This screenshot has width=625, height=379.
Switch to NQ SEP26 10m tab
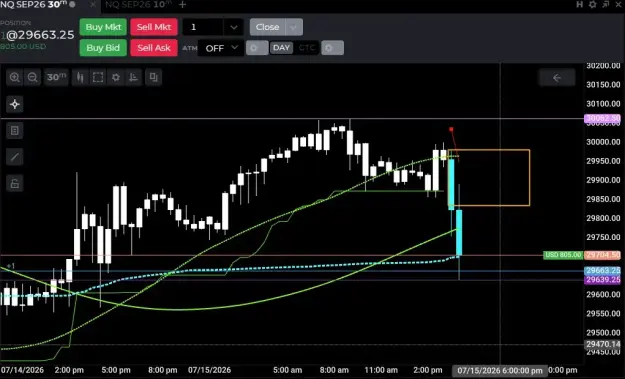tap(138, 5)
